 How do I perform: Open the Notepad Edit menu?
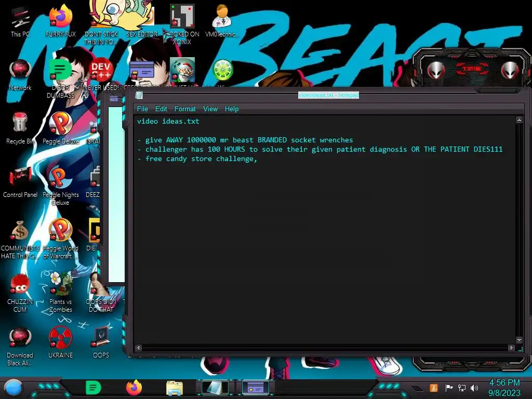click(161, 109)
